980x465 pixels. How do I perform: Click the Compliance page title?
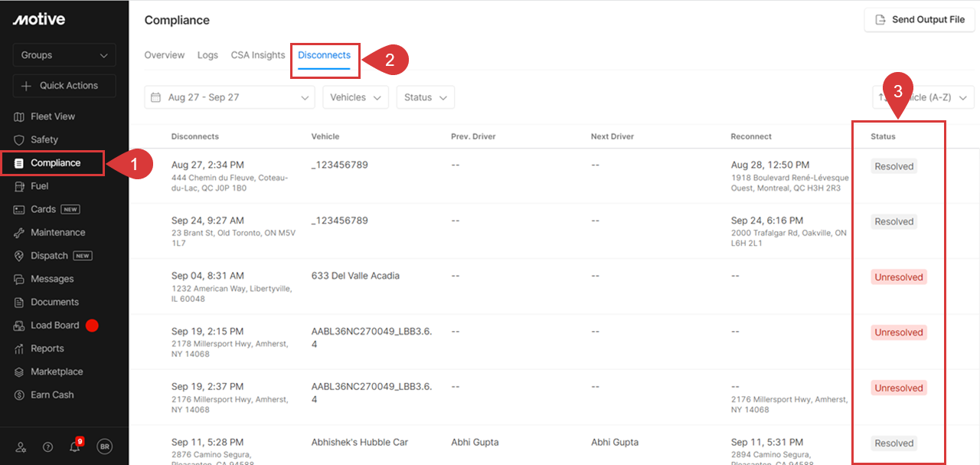(177, 20)
